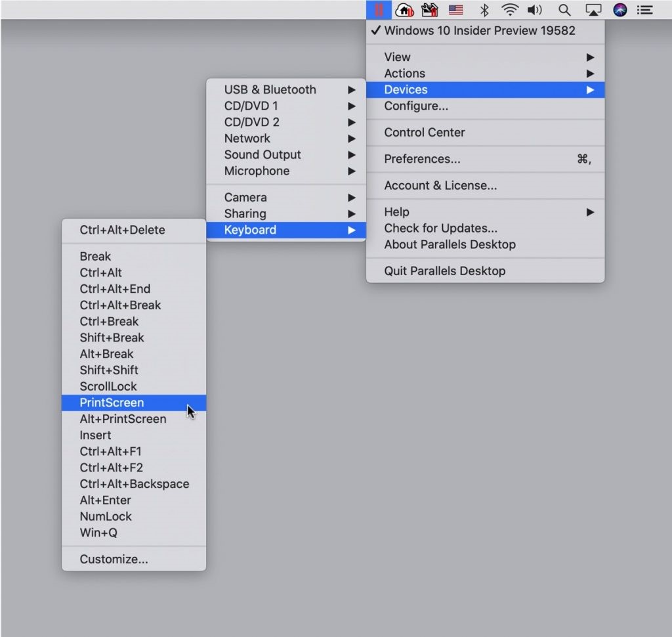Click the AirPlay display icon
672x637 pixels.
pos(593,10)
